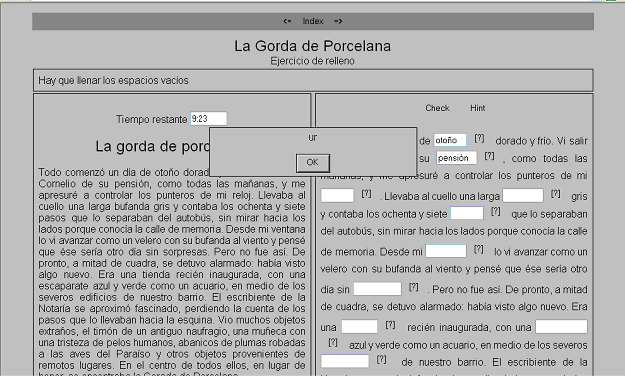Click [?] clue before 'azul y verde'

333,342
